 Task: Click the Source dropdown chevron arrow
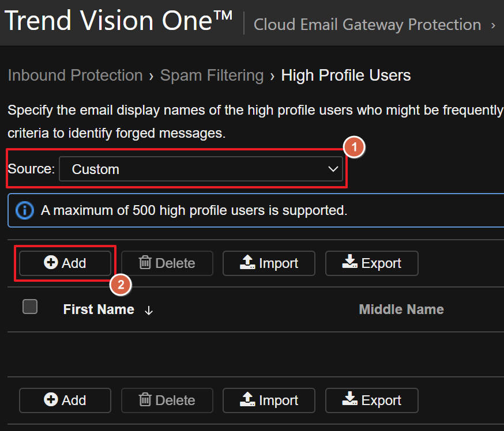coord(333,169)
